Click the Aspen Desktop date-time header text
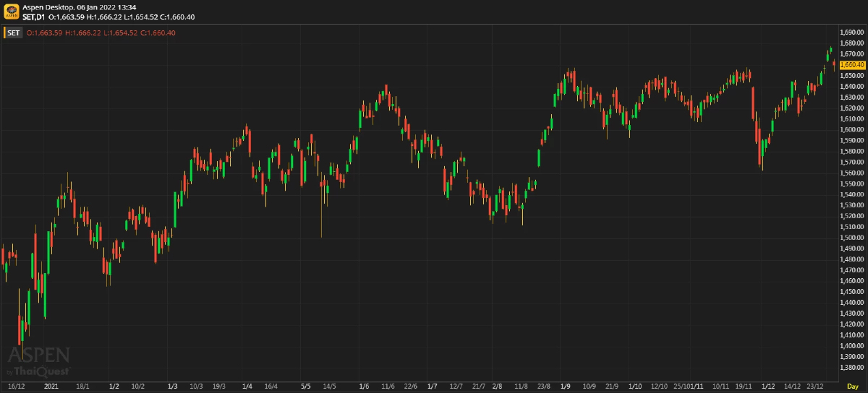 80,7
